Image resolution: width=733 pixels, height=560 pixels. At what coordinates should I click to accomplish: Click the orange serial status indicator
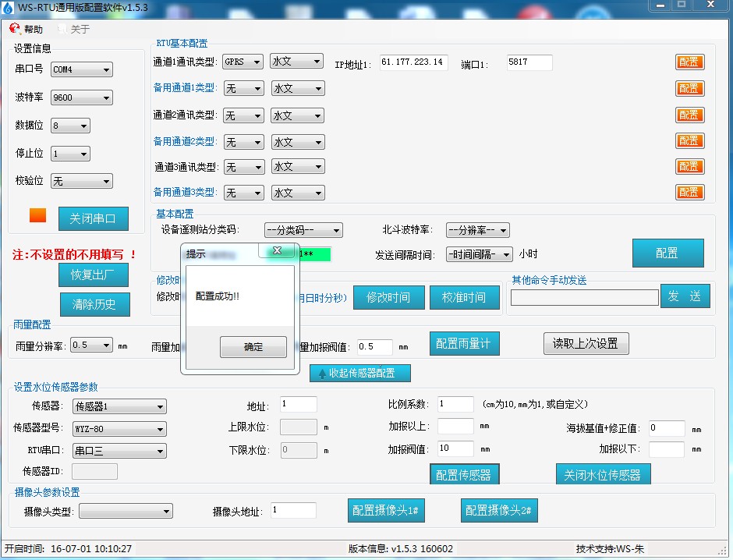pyautogui.click(x=37, y=215)
